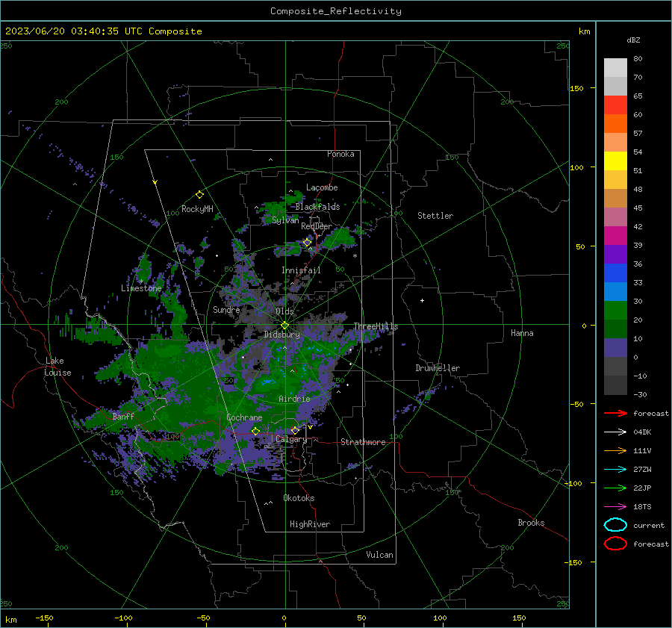The image size is (672, 628).
Task: Click the Sundre town label
Action: 226,309
